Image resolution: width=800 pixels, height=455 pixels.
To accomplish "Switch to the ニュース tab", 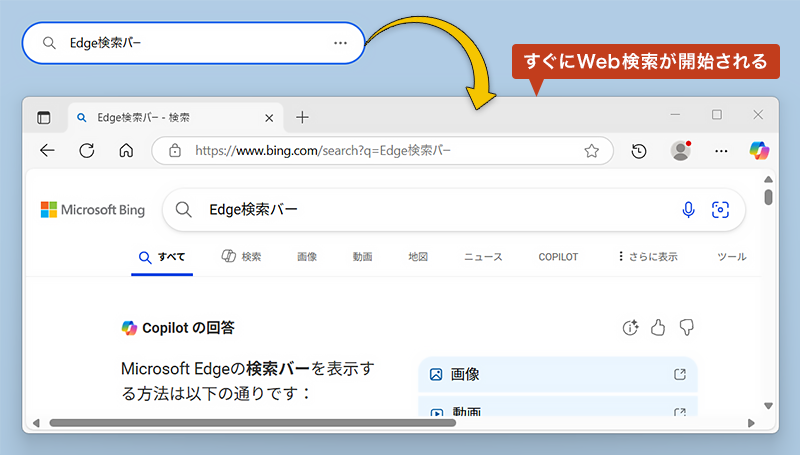I will [483, 257].
